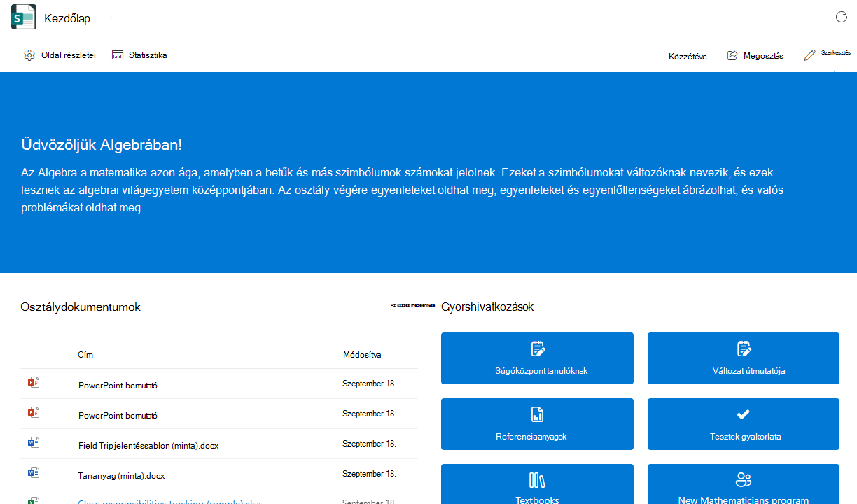The height and width of the screenshot is (504, 857).
Task: Open Oldal részletei gear icon
Action: 29,55
